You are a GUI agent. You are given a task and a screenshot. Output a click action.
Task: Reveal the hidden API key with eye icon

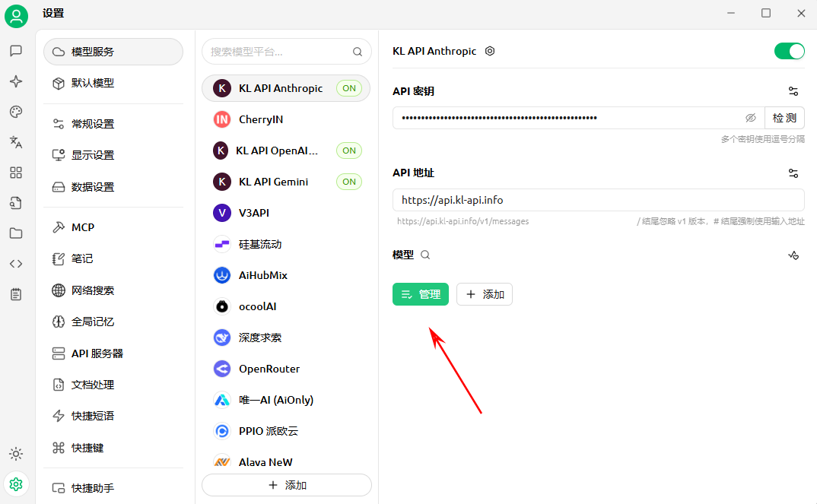(x=751, y=117)
